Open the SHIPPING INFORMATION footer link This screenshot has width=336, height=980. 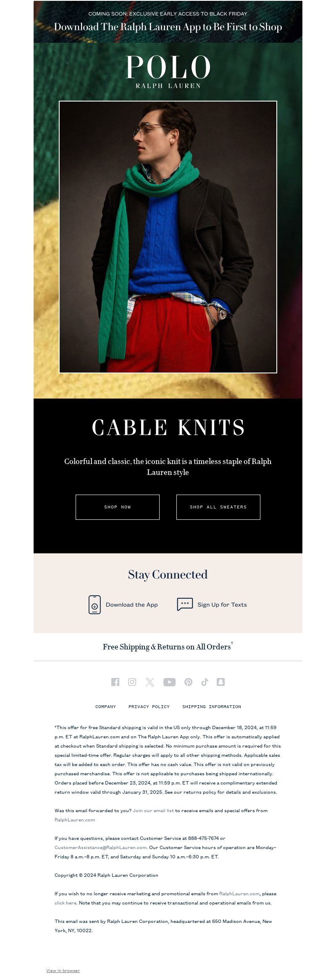point(212,706)
